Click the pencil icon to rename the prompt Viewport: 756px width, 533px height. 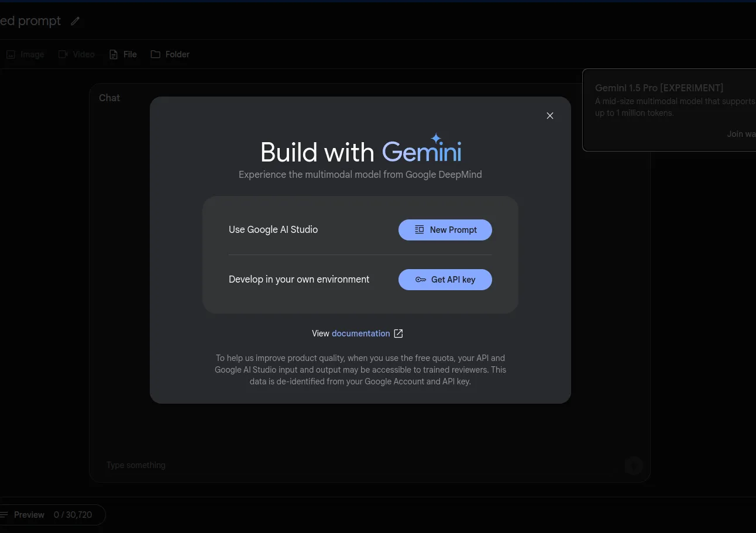(75, 21)
